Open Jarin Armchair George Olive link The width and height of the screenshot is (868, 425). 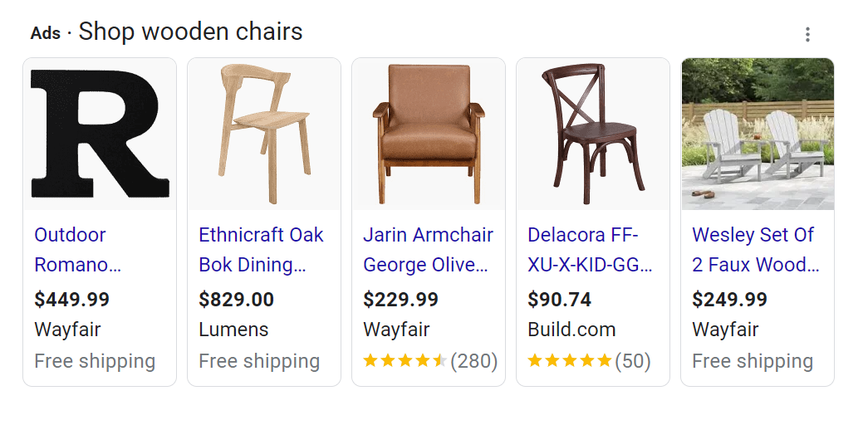tap(427, 250)
